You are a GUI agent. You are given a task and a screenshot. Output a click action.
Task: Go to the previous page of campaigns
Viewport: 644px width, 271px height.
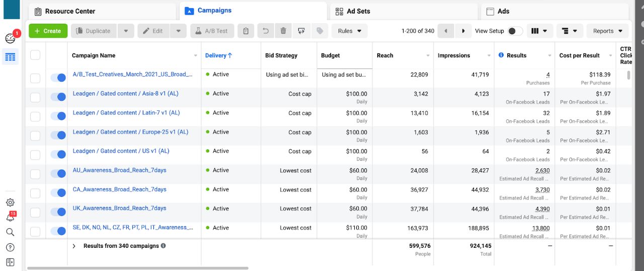(445, 31)
